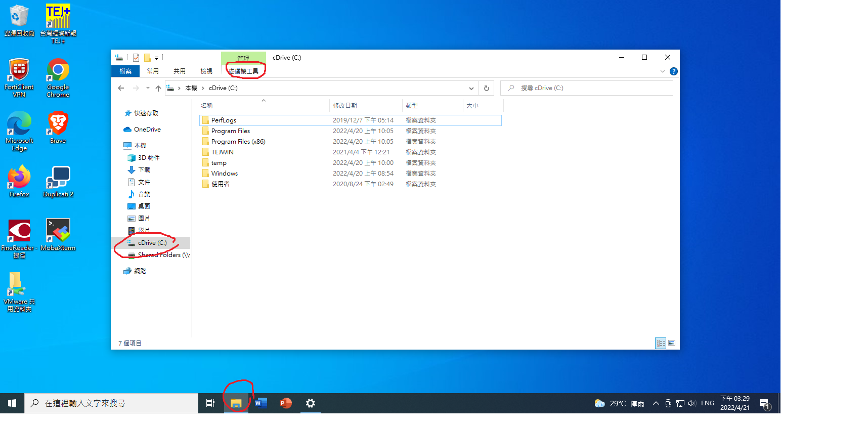Click the Up one level arrow

158,88
